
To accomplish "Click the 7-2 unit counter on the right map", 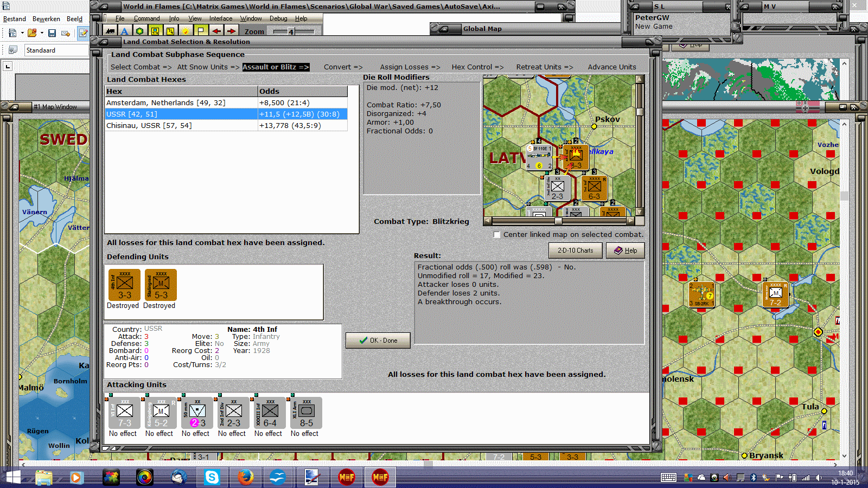I will point(775,294).
